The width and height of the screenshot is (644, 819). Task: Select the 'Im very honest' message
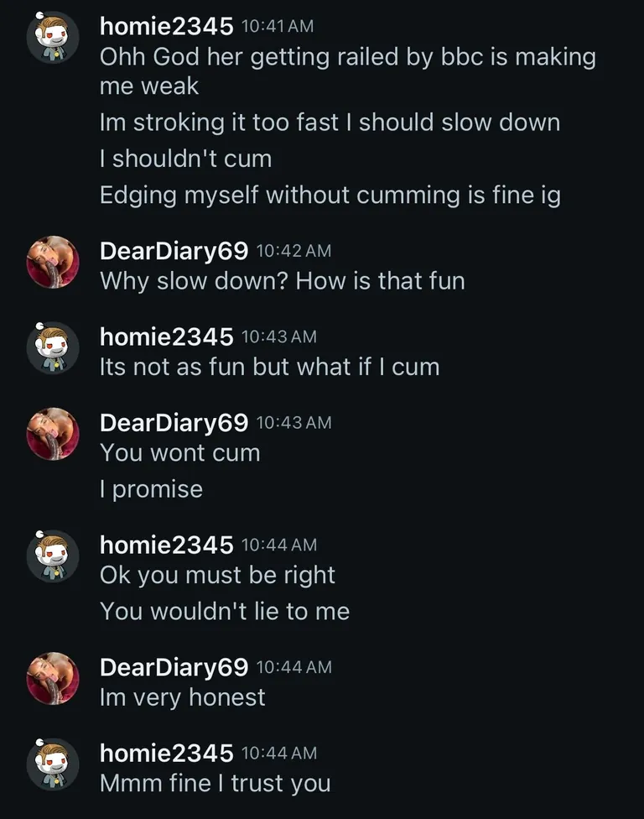tap(182, 696)
